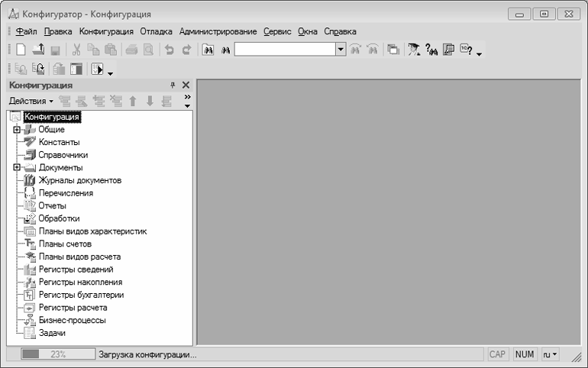Expand the Общие tree node
Viewport: 588px width, 368px height.
[x=15, y=130]
